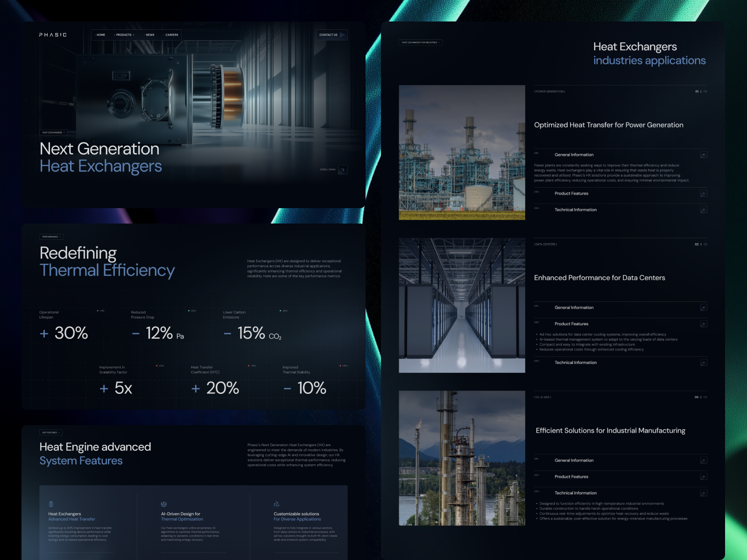This screenshot has height=560, width=747.
Task: Click the Heat Exchangers feature card icon
Action: [51, 504]
